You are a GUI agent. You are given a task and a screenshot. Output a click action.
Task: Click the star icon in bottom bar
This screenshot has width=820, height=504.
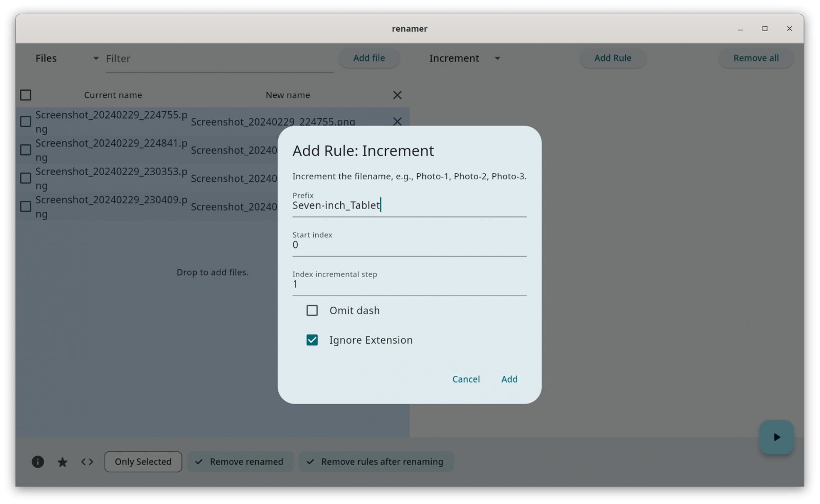point(63,463)
